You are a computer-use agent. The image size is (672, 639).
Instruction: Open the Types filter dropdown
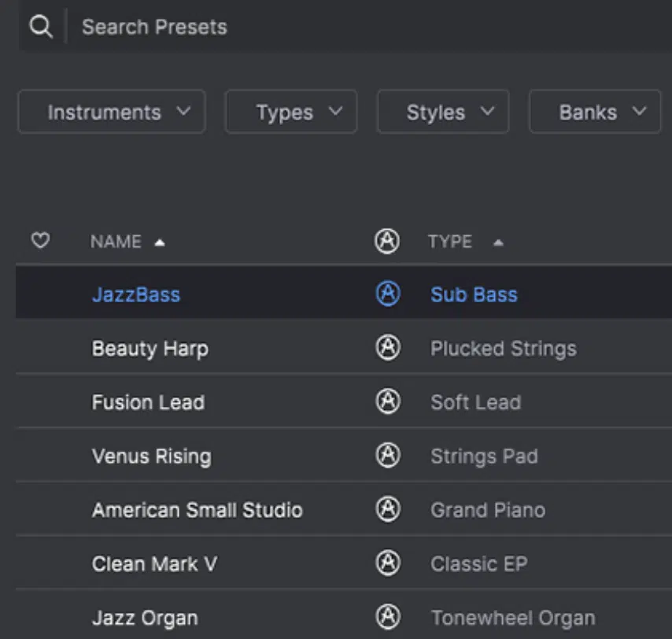(x=291, y=113)
